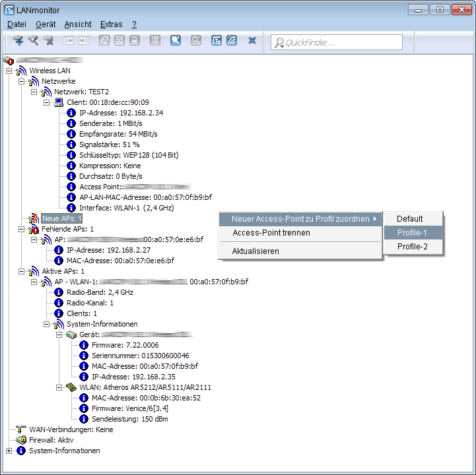Screen dimensions: 476x475
Task: Click the add device toolbar icon
Action: coord(18,41)
